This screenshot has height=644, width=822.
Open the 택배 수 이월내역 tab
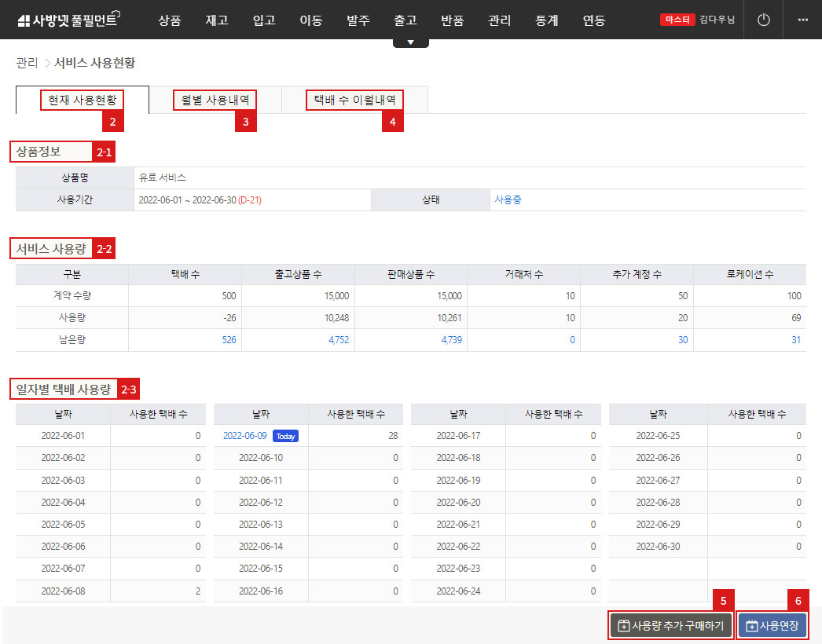354,101
